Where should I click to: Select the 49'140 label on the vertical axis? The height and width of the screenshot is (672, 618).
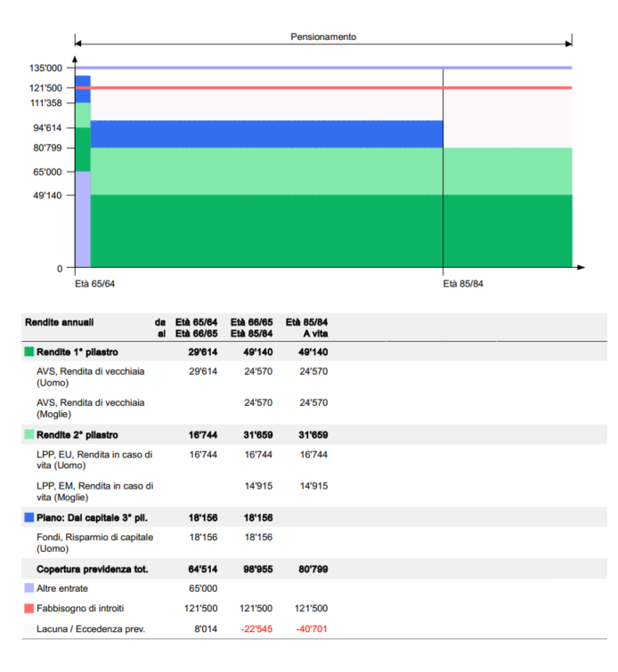pyautogui.click(x=47, y=195)
